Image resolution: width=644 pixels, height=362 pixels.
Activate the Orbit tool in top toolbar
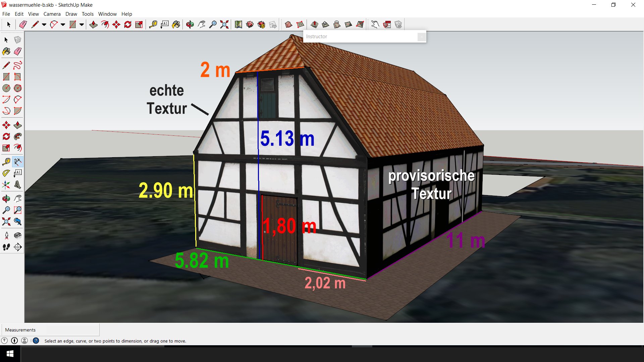190,24
